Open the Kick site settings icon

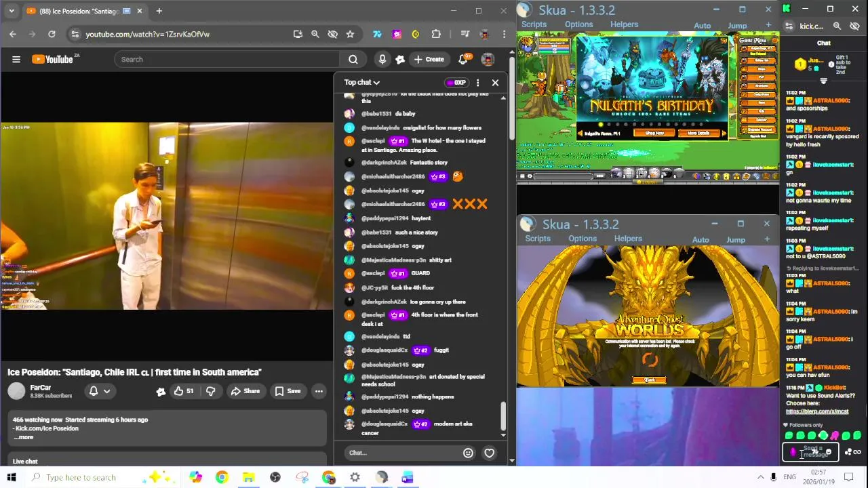(789, 26)
